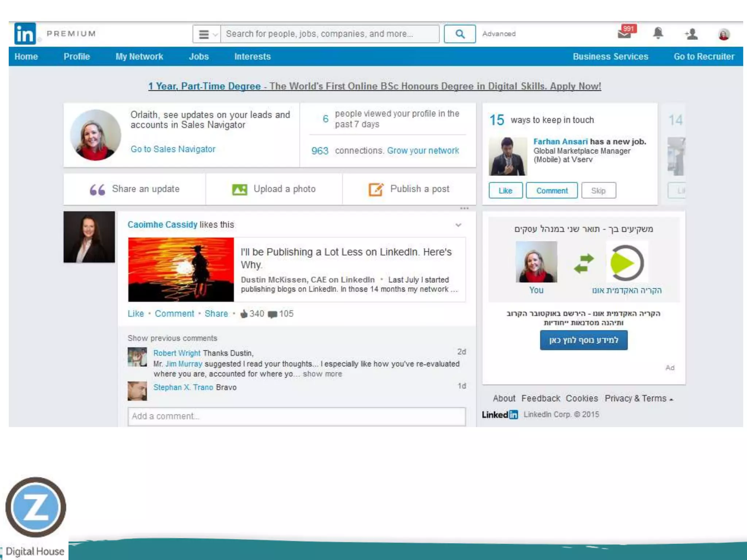Open the account profile avatar menu
Viewport: 747px width, 560px height.
click(724, 34)
